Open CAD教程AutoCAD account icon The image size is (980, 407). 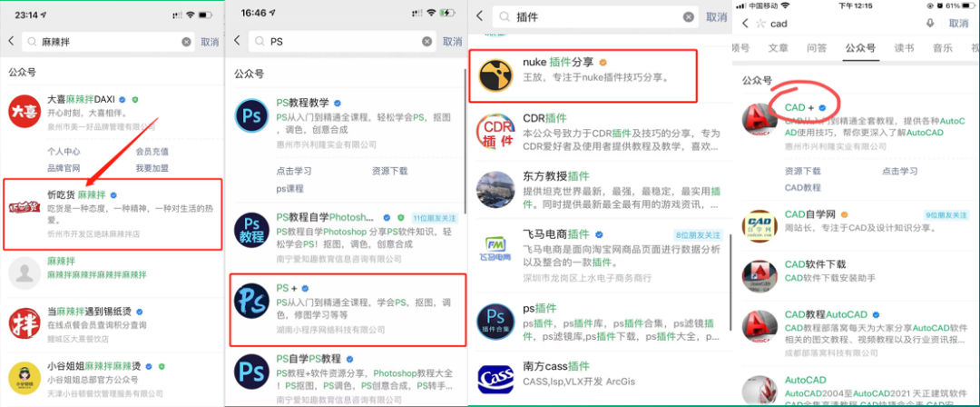759,326
